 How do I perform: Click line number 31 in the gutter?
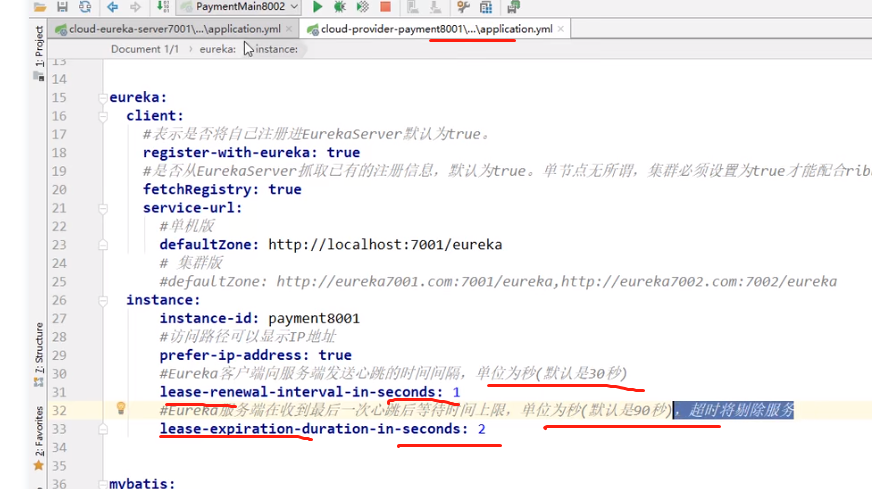coord(59,392)
